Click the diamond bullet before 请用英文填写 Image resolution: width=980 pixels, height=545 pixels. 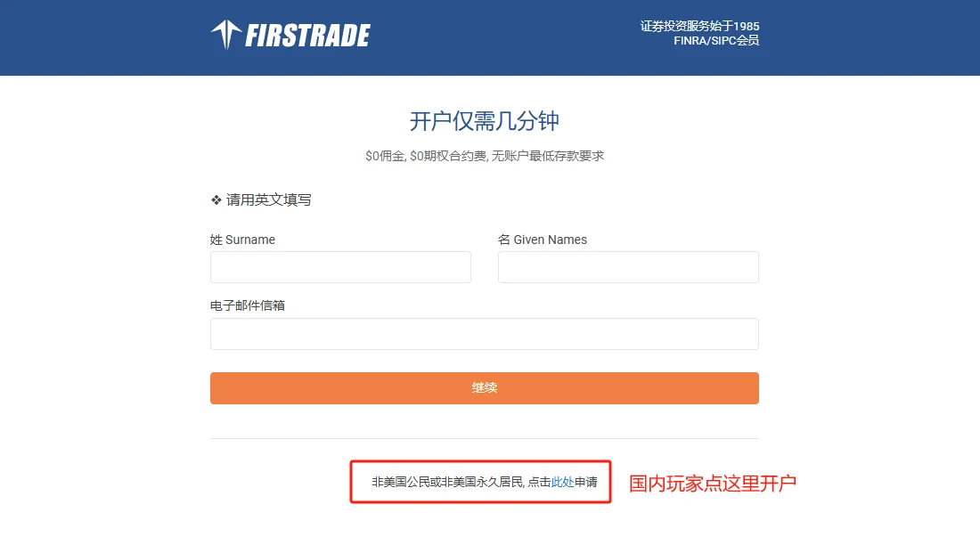coord(216,200)
